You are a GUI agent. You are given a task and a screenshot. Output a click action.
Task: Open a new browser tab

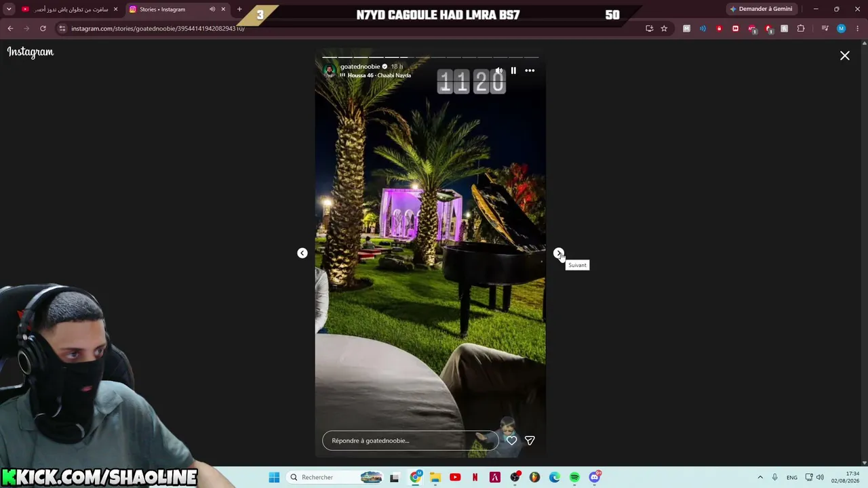pyautogui.click(x=239, y=9)
